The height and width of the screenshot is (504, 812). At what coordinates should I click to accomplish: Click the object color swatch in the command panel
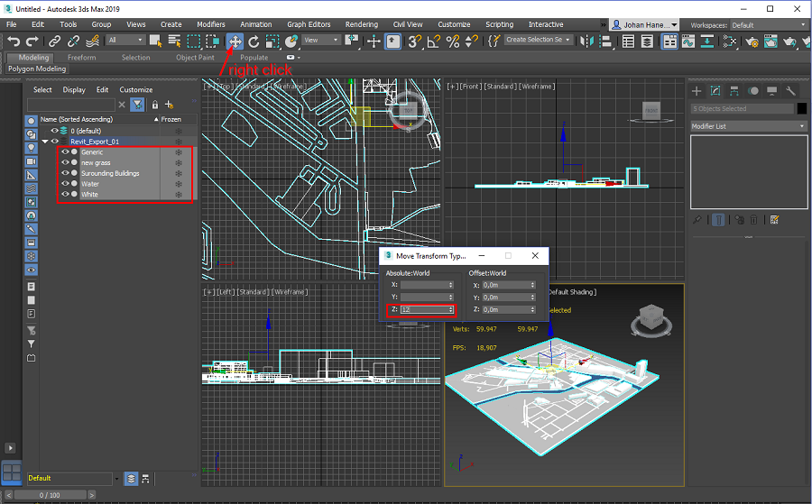(801, 108)
